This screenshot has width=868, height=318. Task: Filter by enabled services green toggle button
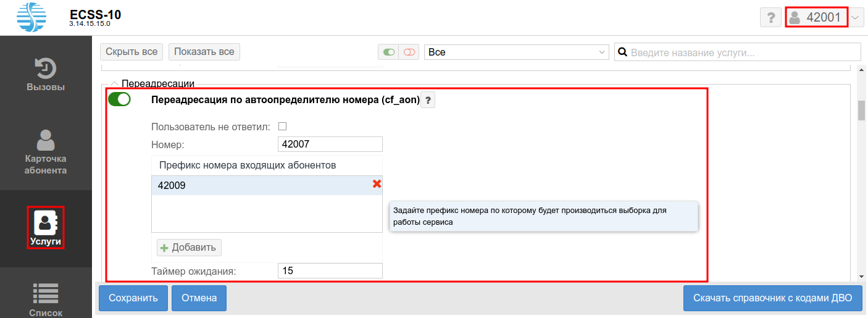(388, 52)
